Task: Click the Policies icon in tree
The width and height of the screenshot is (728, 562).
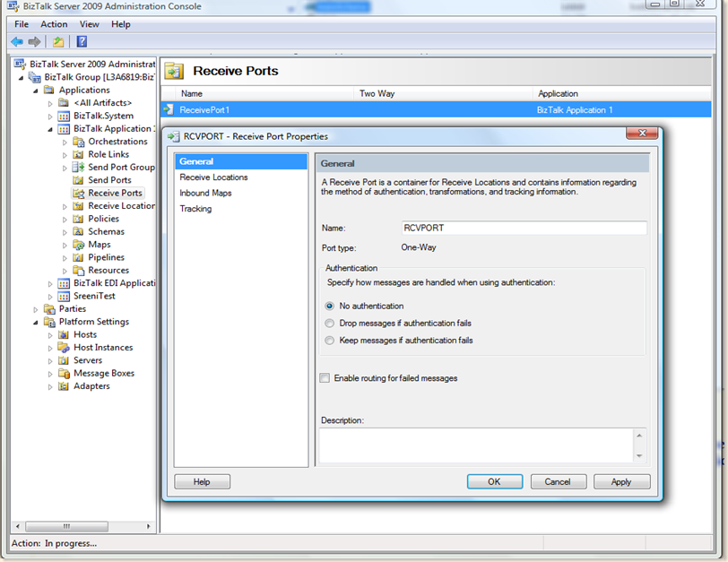Action: click(x=79, y=219)
